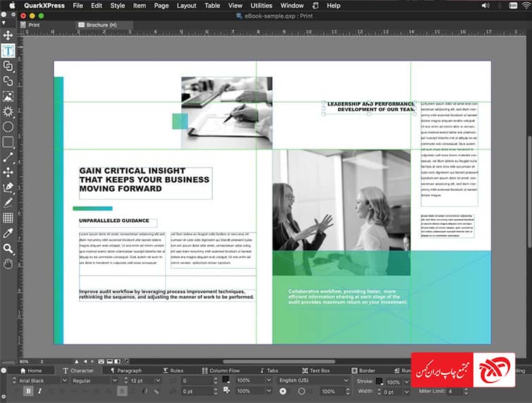Go to previous page arrow

[x=85, y=361]
